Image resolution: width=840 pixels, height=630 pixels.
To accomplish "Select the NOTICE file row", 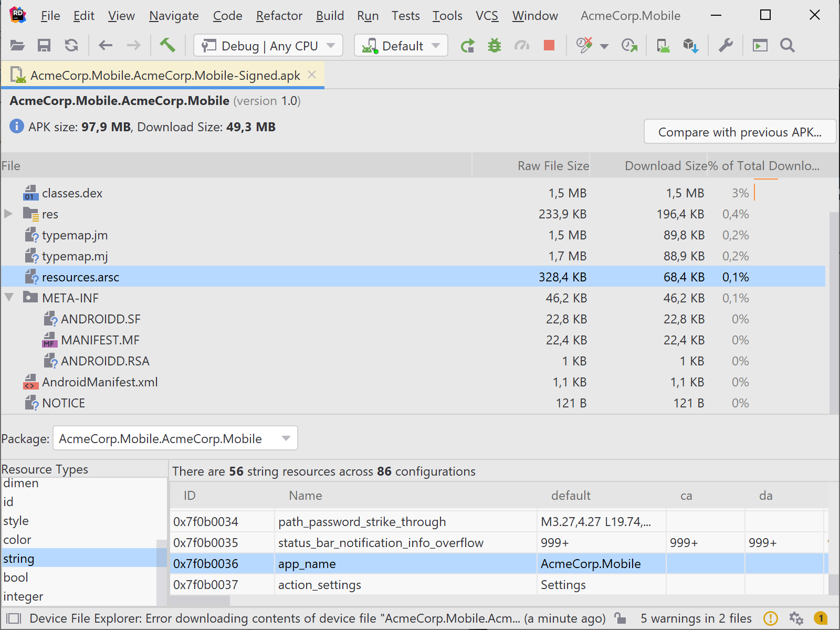I will click(413, 403).
